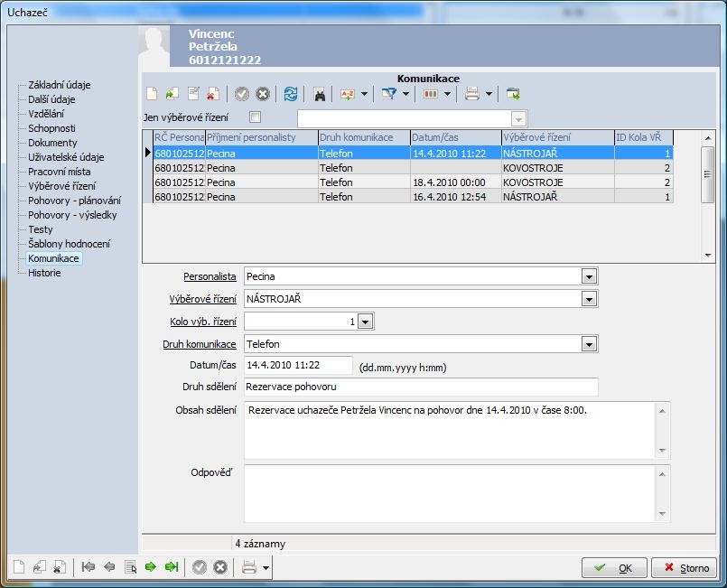The height and width of the screenshot is (588, 727).
Task: Click the binoculars search icon
Action: point(320,94)
